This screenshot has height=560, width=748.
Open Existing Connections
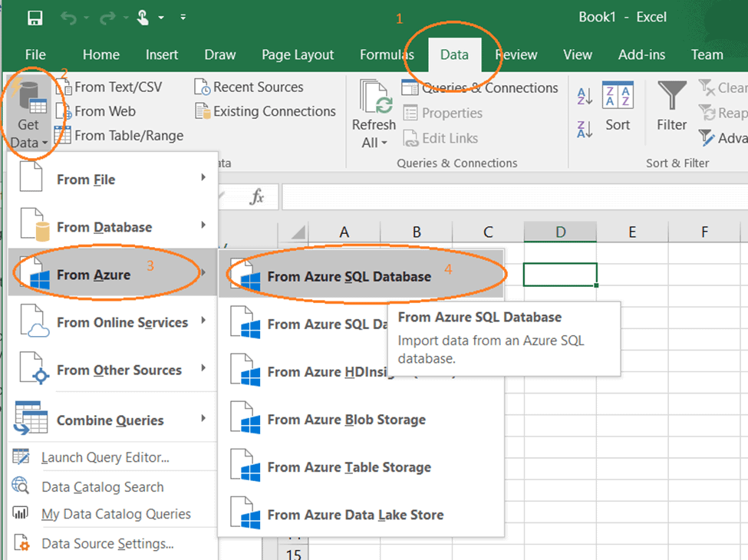point(265,111)
